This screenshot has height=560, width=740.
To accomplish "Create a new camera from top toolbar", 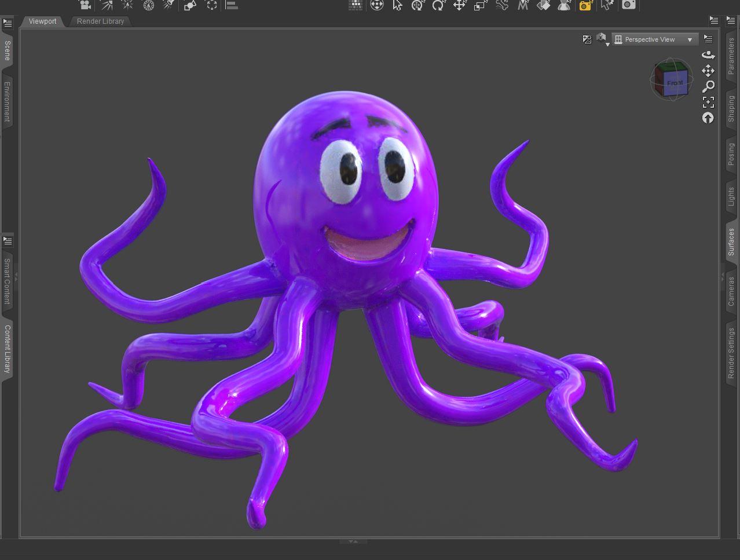I will (x=85, y=5).
